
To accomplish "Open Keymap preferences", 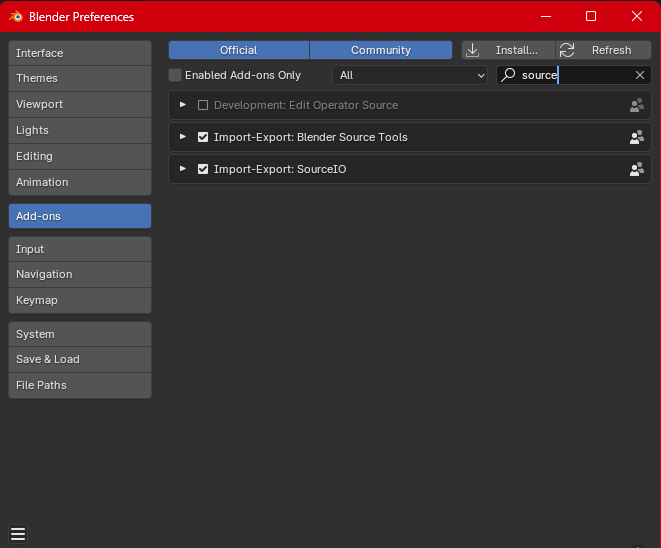I will tap(80, 301).
